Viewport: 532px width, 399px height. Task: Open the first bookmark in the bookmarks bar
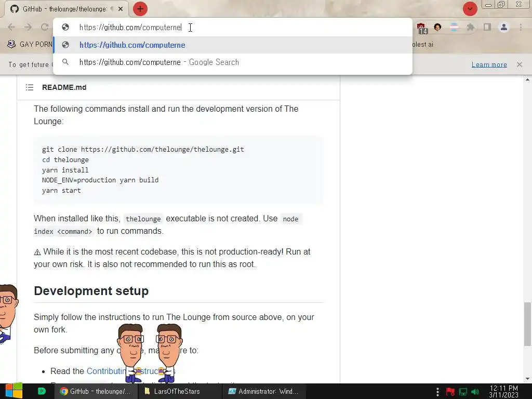(30, 44)
